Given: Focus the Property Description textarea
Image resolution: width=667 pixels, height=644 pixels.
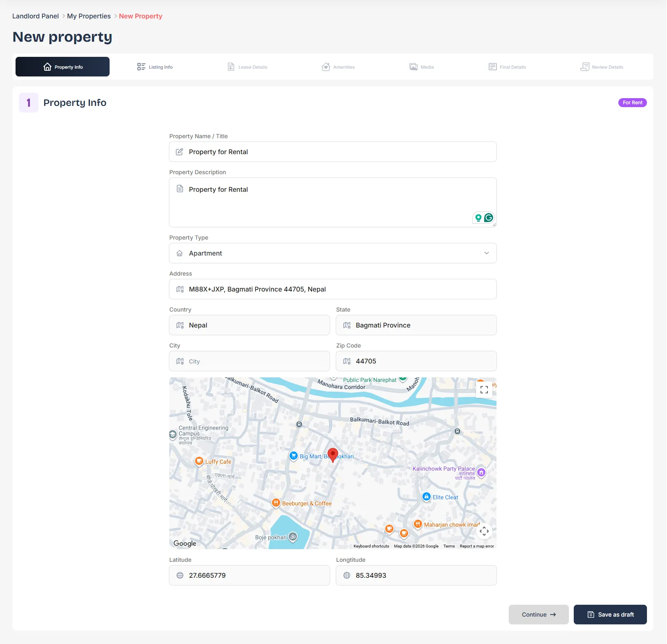Looking at the screenshot, I should point(333,202).
